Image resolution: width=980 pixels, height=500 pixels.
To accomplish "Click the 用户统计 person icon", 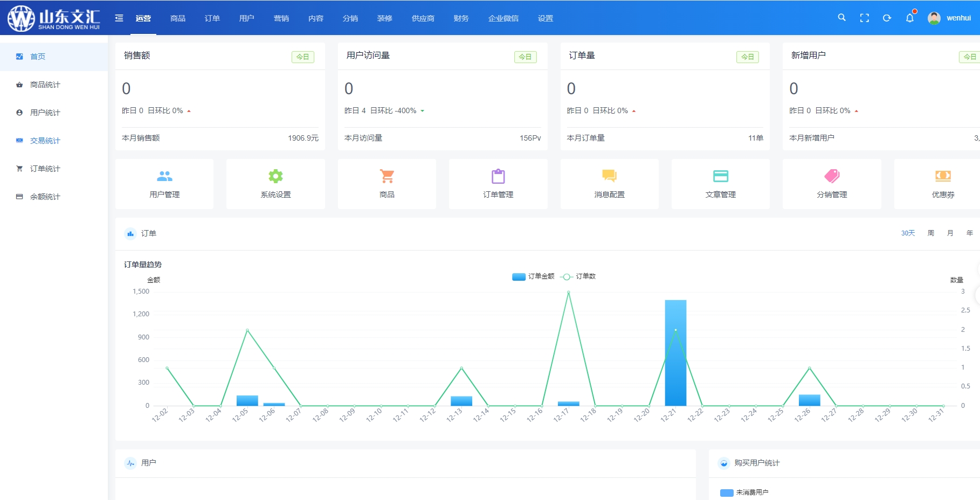I will click(x=19, y=113).
